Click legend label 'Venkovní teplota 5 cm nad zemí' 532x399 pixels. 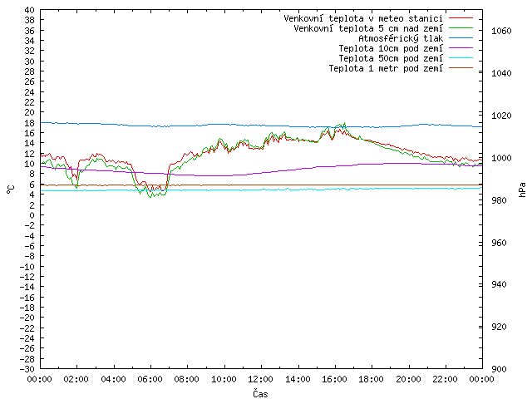(x=368, y=28)
